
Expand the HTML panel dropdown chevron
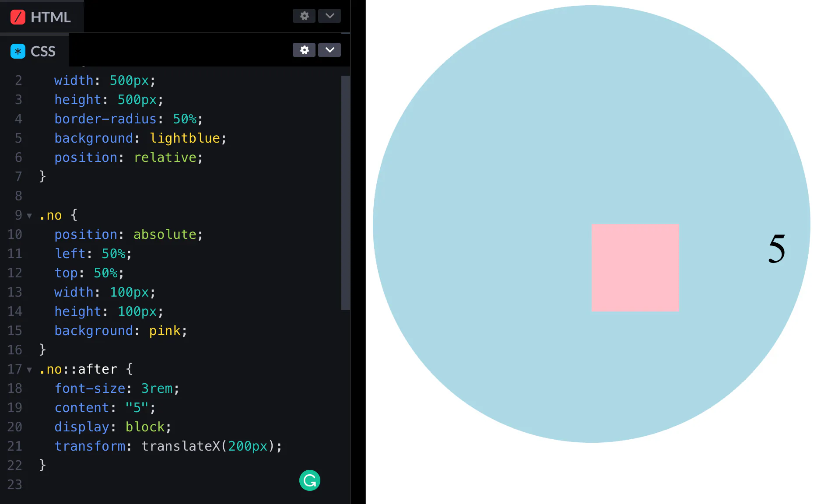[x=330, y=16]
